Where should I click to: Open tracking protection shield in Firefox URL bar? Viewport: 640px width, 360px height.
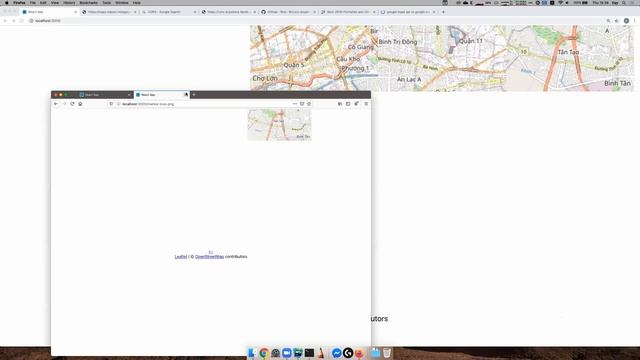click(111, 104)
